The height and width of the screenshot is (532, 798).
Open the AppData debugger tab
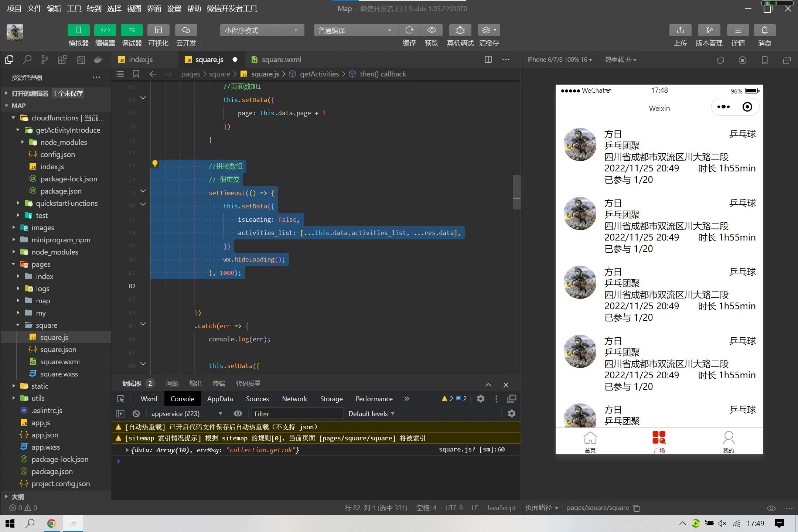click(220, 399)
